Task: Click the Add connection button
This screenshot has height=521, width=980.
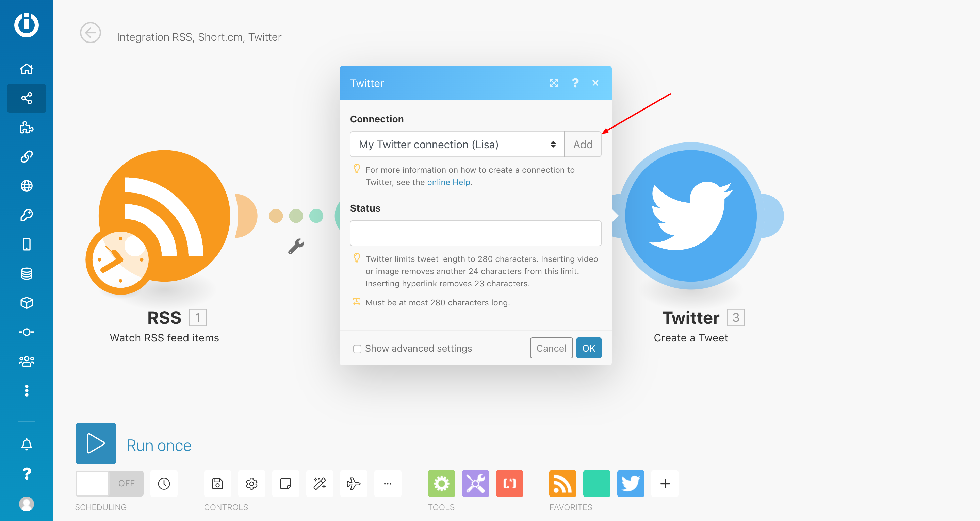Action: tap(583, 145)
